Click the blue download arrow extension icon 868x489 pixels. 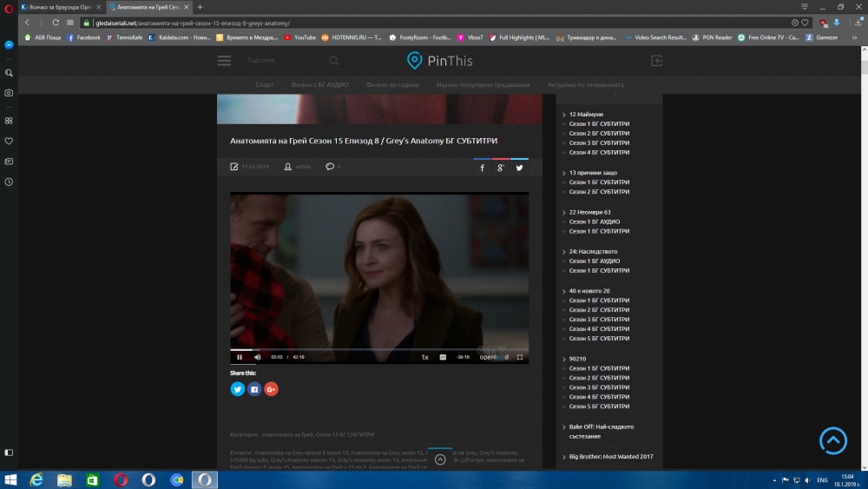(837, 23)
